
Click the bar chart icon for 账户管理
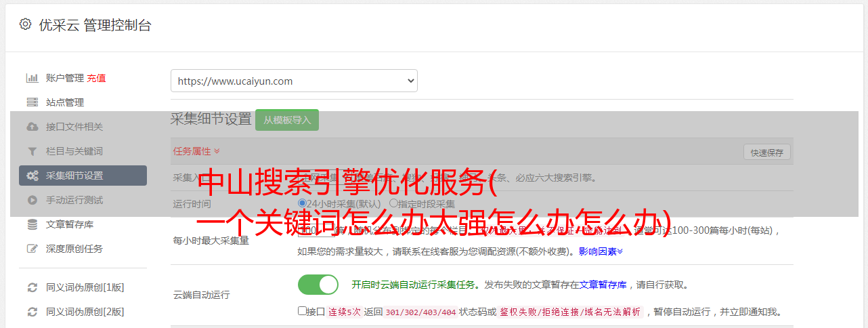(x=32, y=78)
